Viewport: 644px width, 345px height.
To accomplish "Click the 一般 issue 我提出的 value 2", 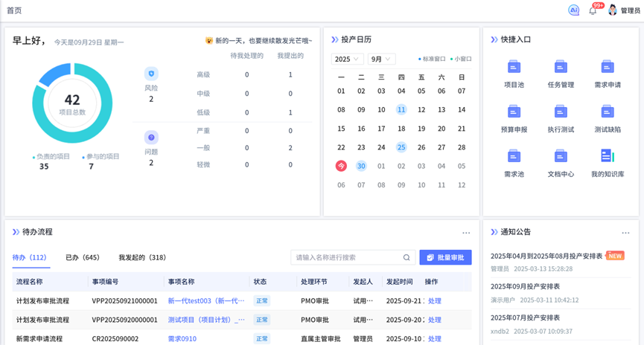I will (x=290, y=148).
